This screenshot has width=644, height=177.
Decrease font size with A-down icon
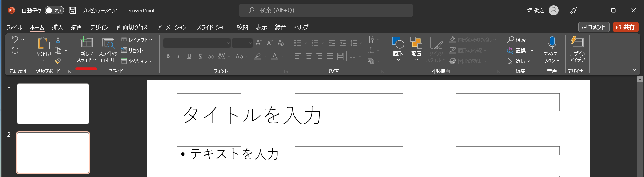click(270, 43)
